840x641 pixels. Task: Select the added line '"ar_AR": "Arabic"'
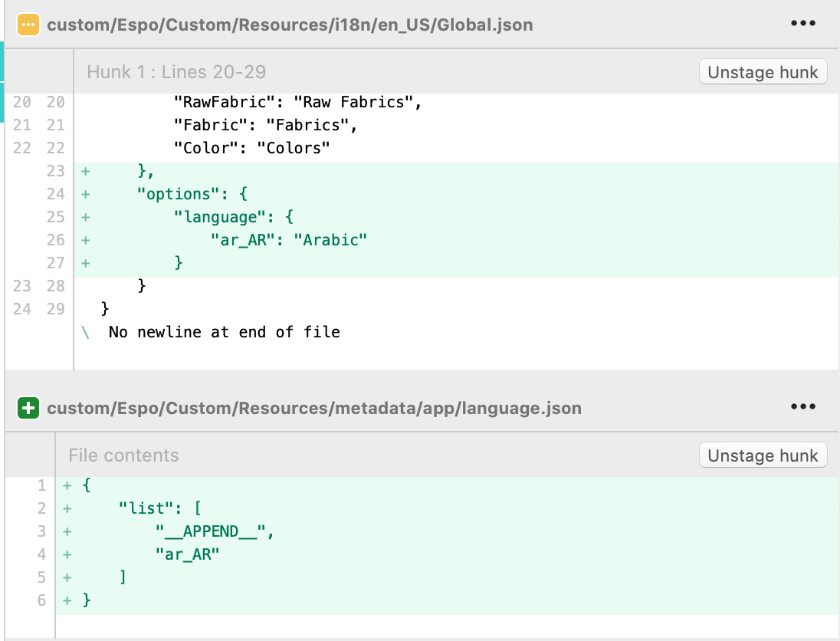(289, 240)
